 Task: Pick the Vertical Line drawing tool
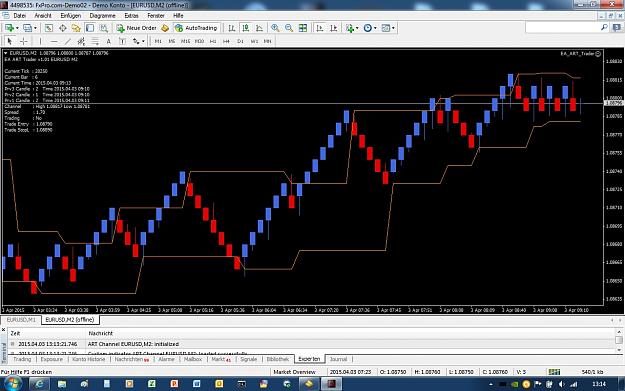(x=40, y=41)
